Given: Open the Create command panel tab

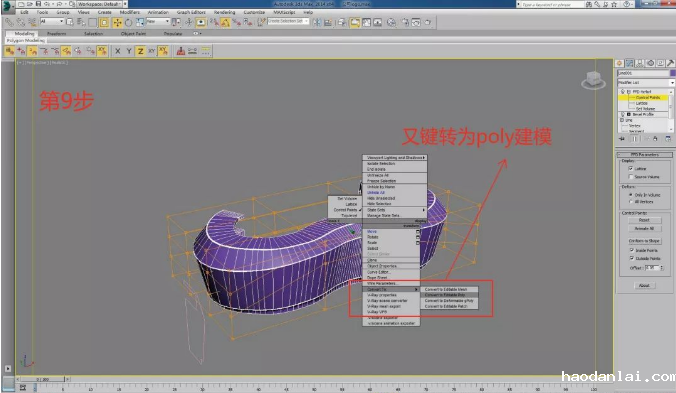Looking at the screenshot, I should [620, 63].
